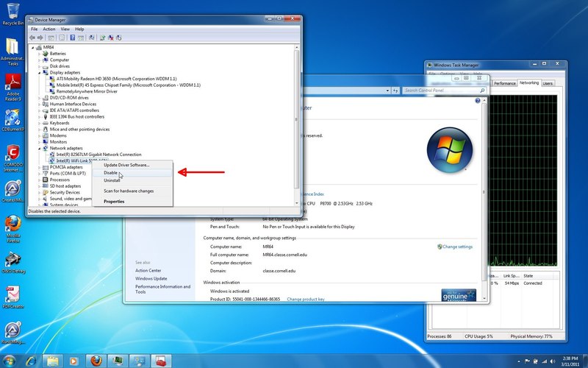Switch to Performance tab in Task Manager

coord(504,83)
